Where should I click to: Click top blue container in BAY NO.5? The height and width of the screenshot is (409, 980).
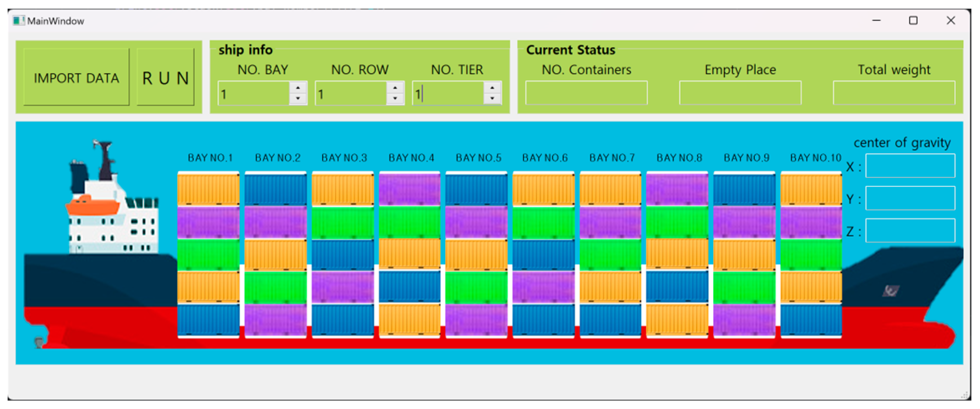(476, 189)
